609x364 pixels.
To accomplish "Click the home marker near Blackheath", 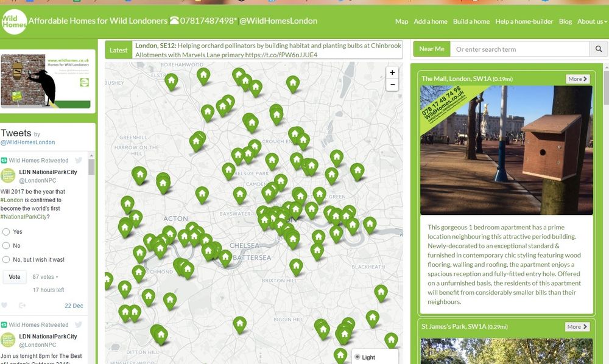I will coord(381,293).
